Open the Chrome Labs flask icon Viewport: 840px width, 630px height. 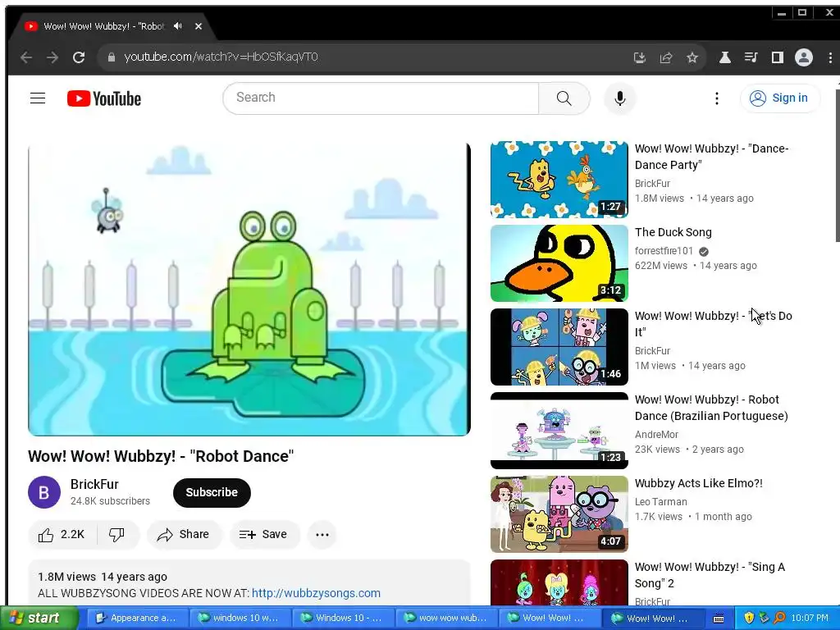pos(725,57)
